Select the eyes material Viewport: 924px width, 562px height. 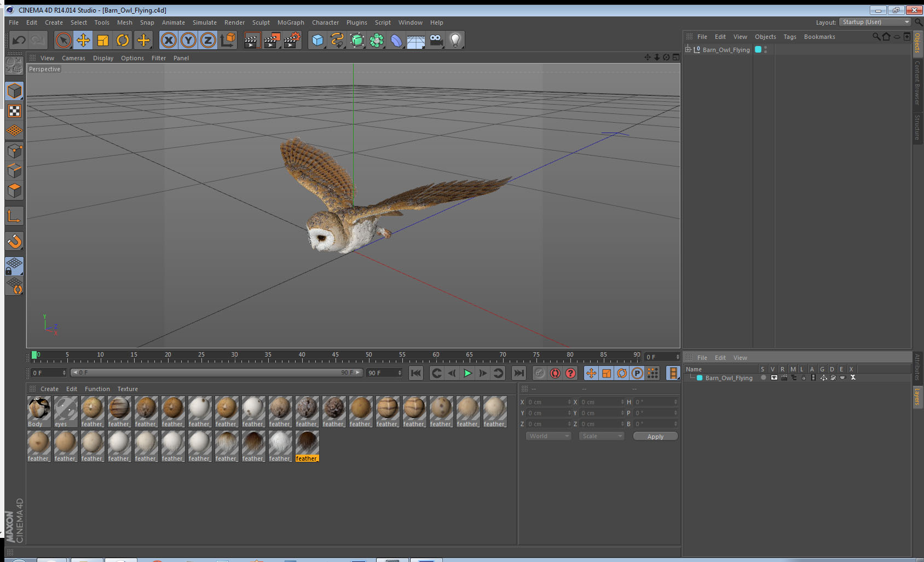tap(66, 412)
